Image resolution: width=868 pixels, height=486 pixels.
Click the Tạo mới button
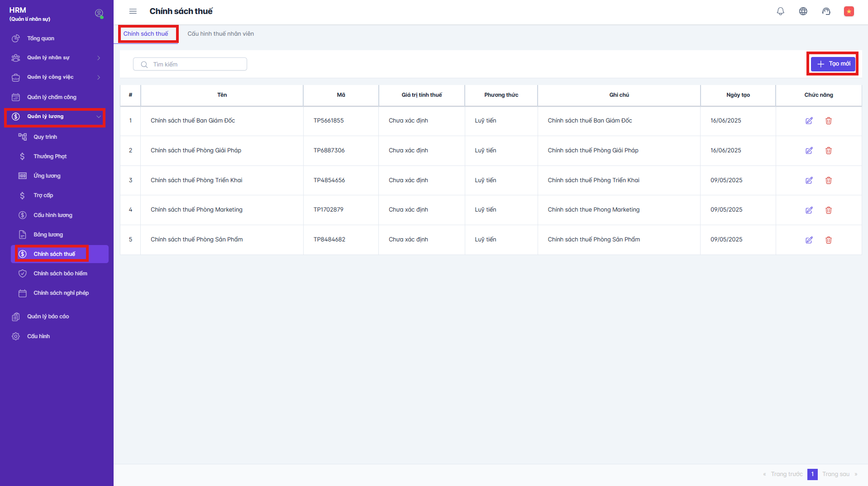click(x=833, y=64)
